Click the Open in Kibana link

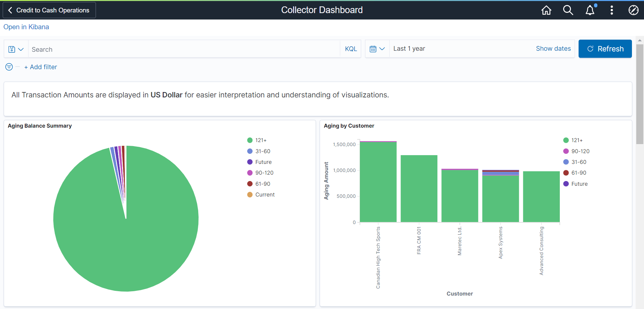26,27
